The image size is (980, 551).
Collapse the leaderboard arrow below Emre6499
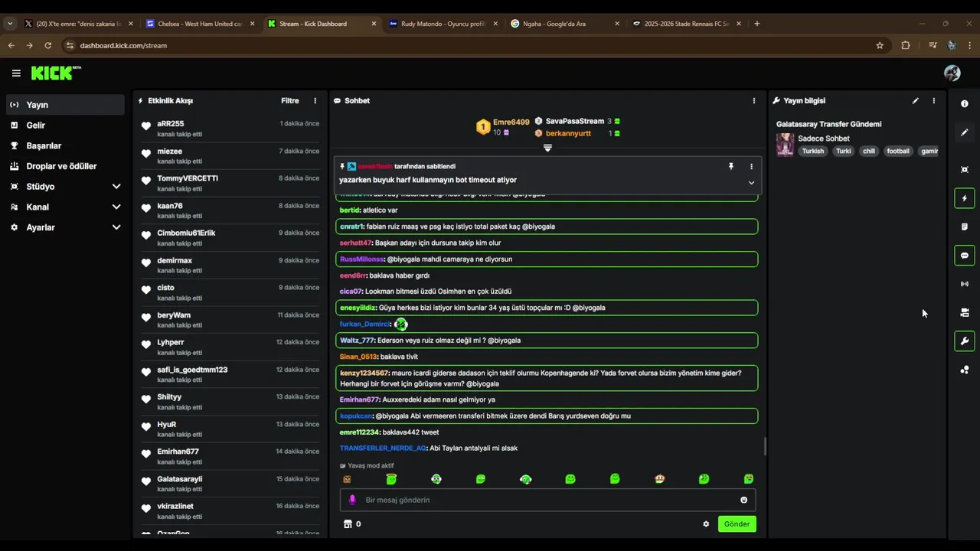coord(547,148)
